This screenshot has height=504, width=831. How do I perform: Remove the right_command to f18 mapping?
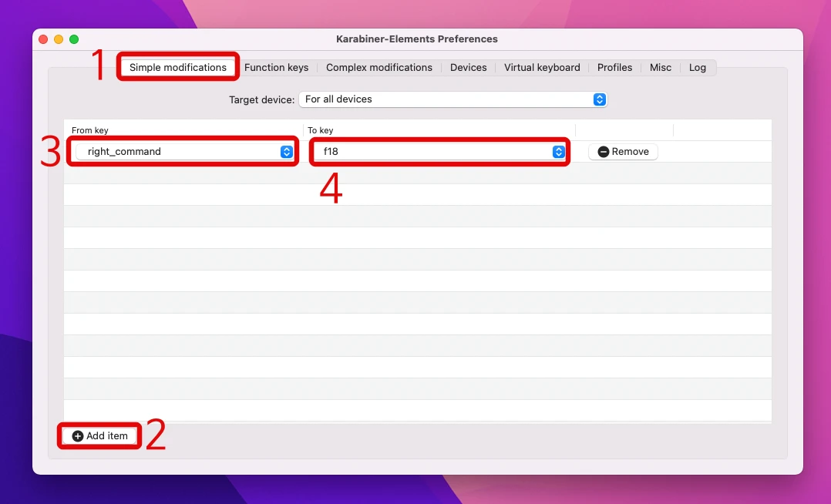623,152
